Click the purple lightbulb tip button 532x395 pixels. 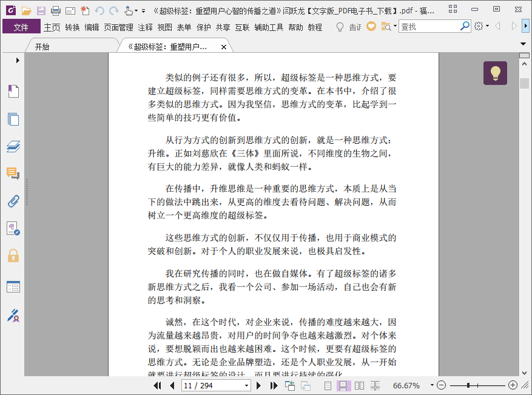click(x=495, y=73)
